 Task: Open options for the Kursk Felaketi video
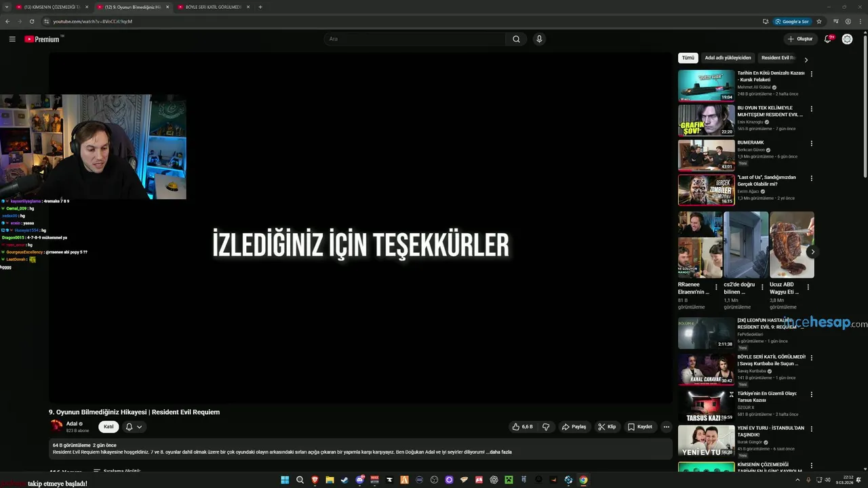tap(811, 74)
